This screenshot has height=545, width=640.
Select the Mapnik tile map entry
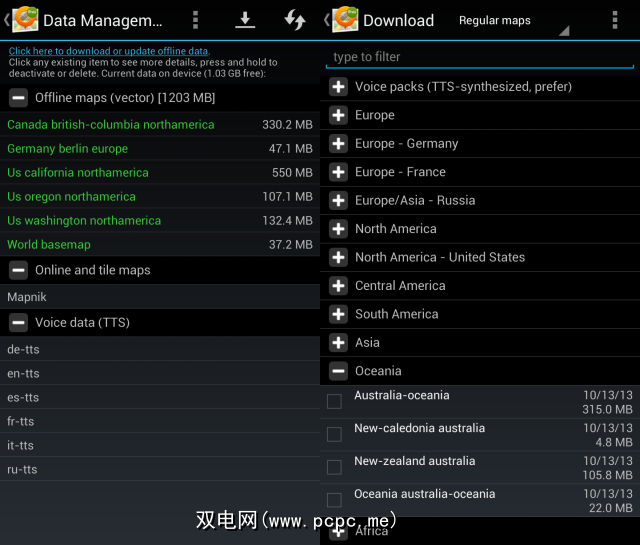[x=160, y=297]
